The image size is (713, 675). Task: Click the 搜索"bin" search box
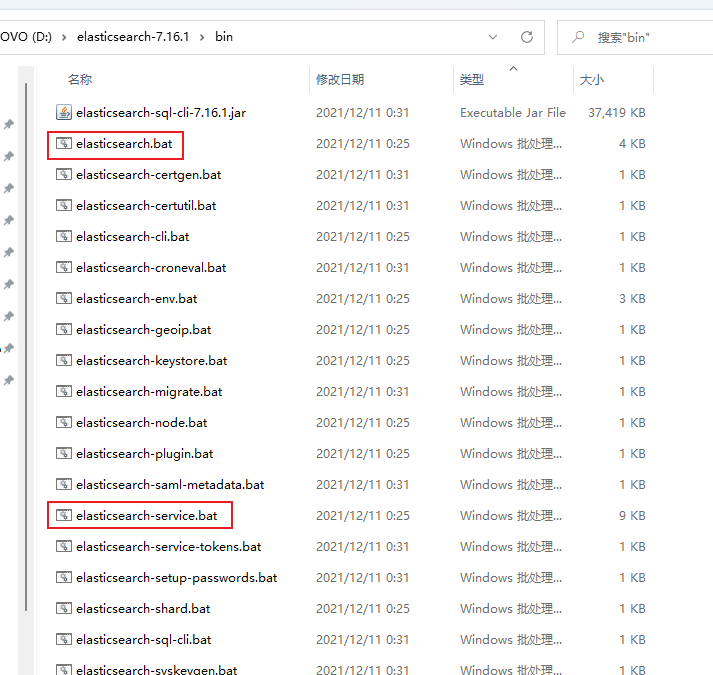click(637, 37)
